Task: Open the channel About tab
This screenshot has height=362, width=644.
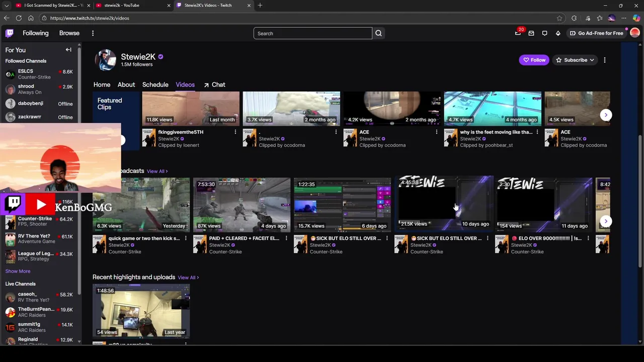Action: [x=126, y=85]
